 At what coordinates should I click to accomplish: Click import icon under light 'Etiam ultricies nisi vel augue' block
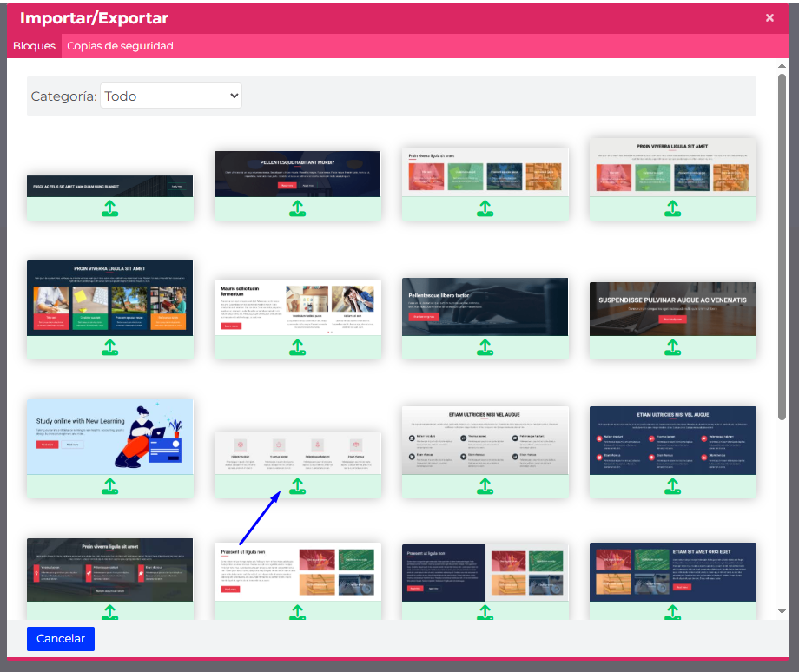485,486
